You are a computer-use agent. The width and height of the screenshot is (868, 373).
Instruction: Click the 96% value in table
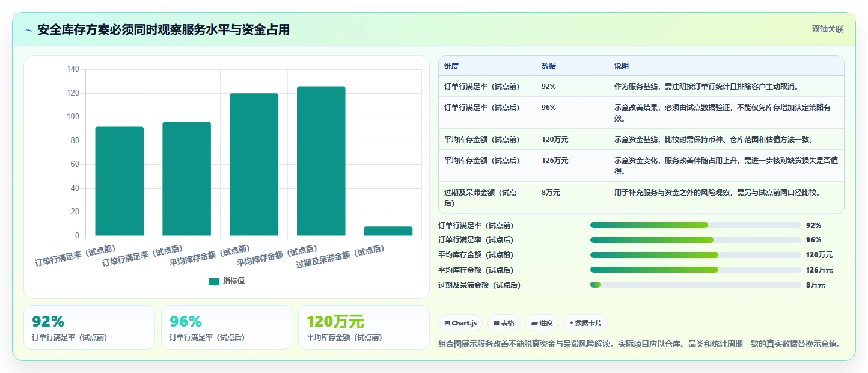[x=549, y=108]
